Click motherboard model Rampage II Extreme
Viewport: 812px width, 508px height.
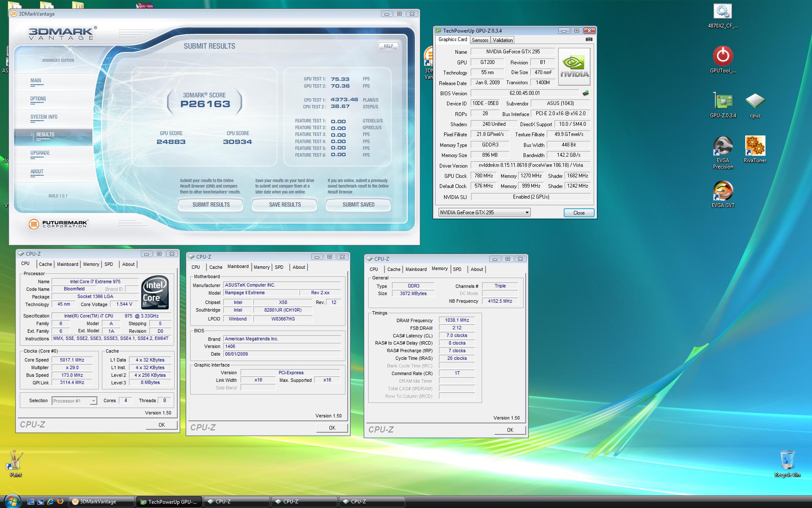coord(261,293)
